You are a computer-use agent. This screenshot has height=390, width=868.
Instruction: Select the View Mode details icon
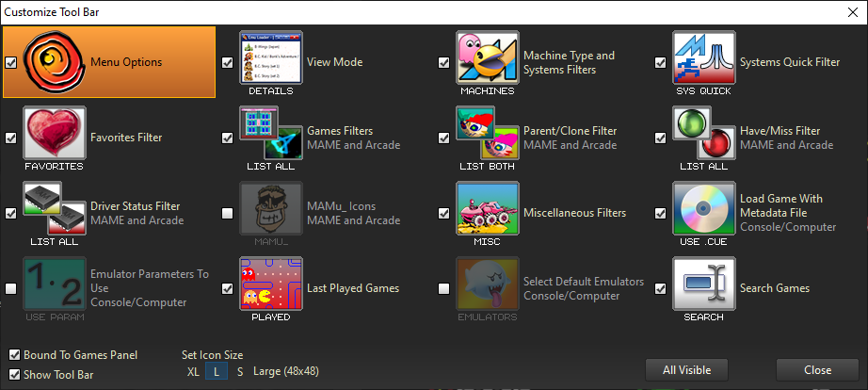(271, 57)
